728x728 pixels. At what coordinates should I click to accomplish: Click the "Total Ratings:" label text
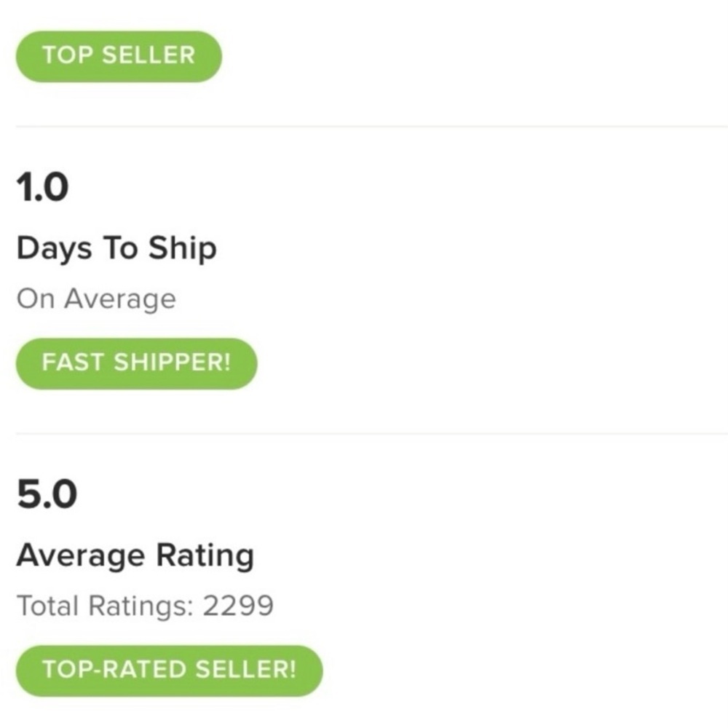[x=105, y=606]
